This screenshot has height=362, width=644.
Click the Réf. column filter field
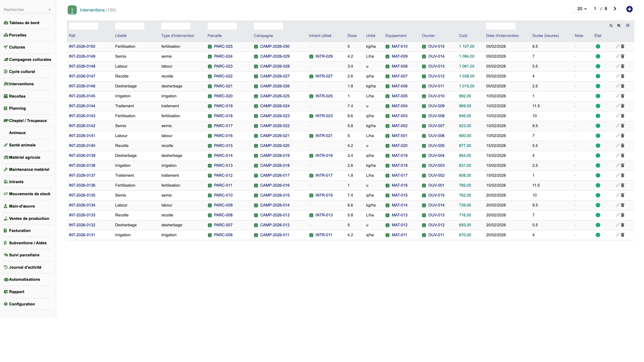coord(83,26)
